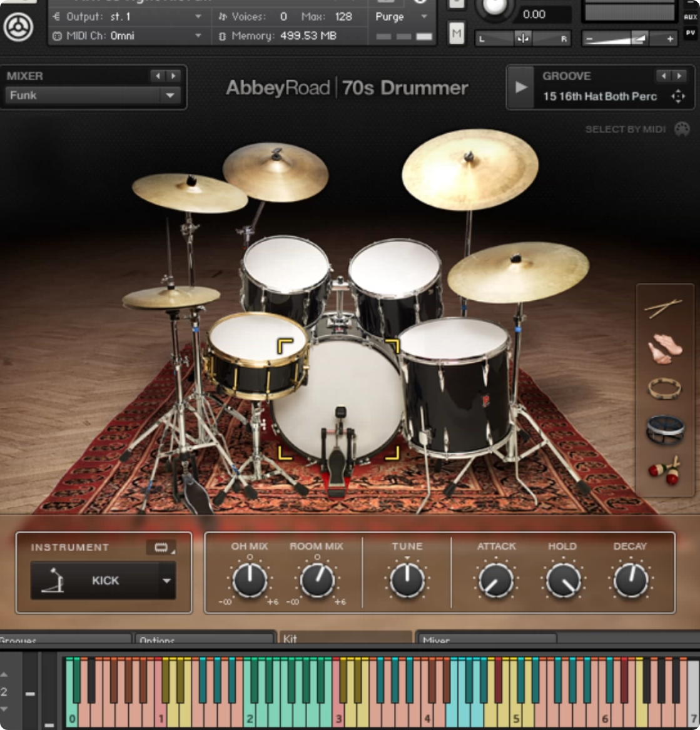Switch to the Options tab
The height and width of the screenshot is (730, 700).
204,639
